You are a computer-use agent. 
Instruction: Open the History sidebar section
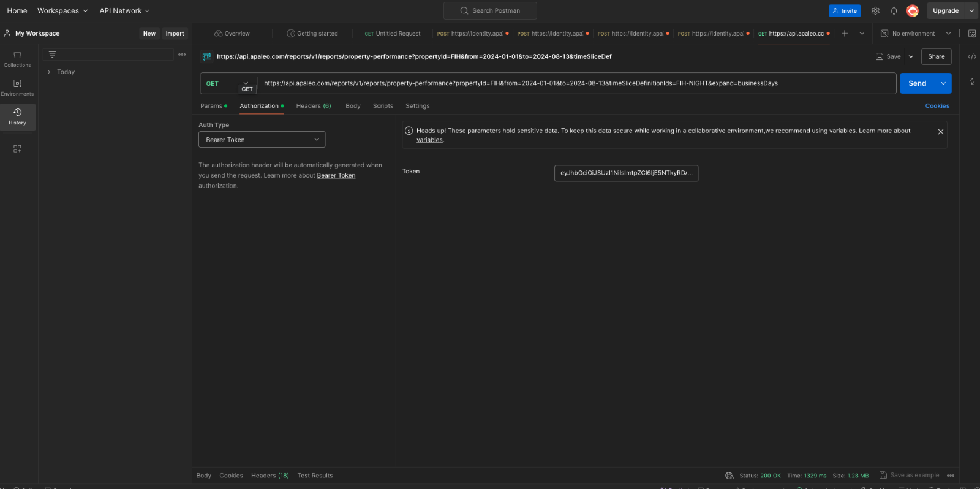pos(18,117)
